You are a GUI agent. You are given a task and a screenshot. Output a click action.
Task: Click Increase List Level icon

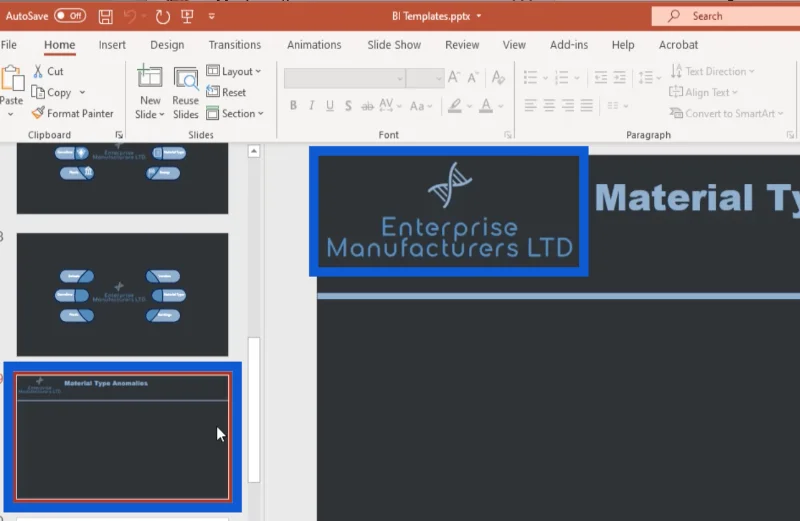[x=619, y=78]
